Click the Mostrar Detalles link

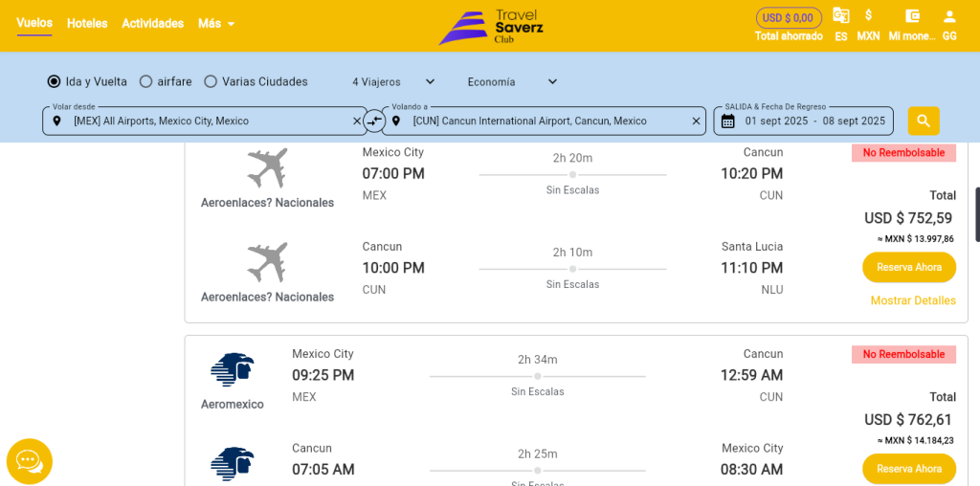(913, 300)
